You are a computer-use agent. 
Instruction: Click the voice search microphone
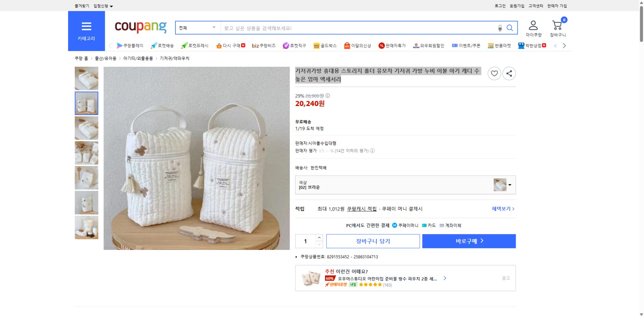point(501,28)
